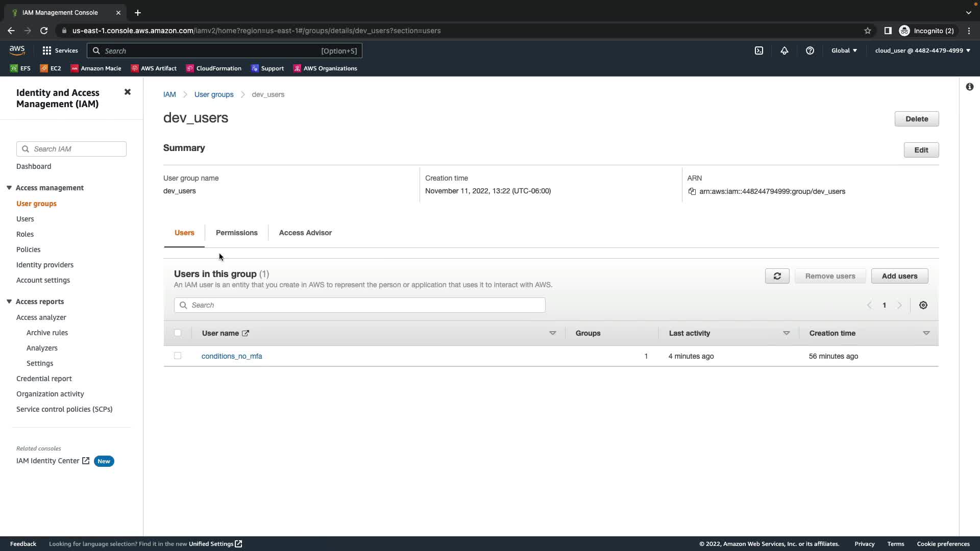980x551 pixels.
Task: Copy the group ARN to clipboard
Action: pyautogui.click(x=692, y=191)
